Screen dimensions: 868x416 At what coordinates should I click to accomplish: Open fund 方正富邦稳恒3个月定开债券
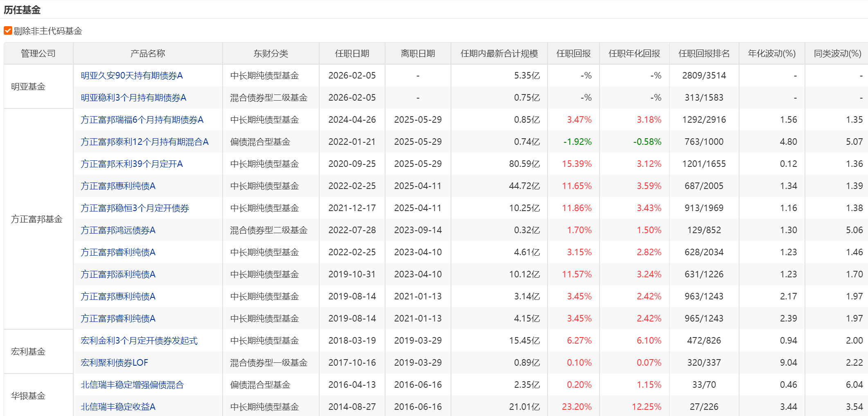(x=135, y=208)
